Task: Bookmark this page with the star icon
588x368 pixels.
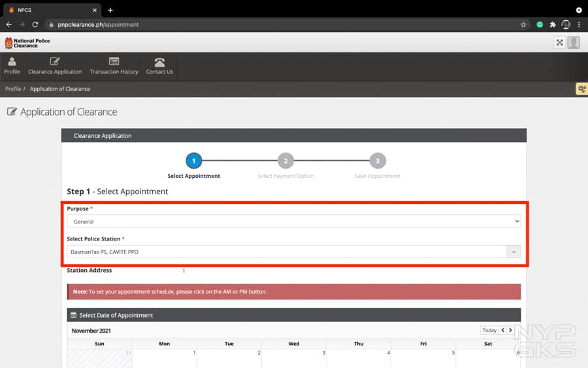Action: coord(523,24)
